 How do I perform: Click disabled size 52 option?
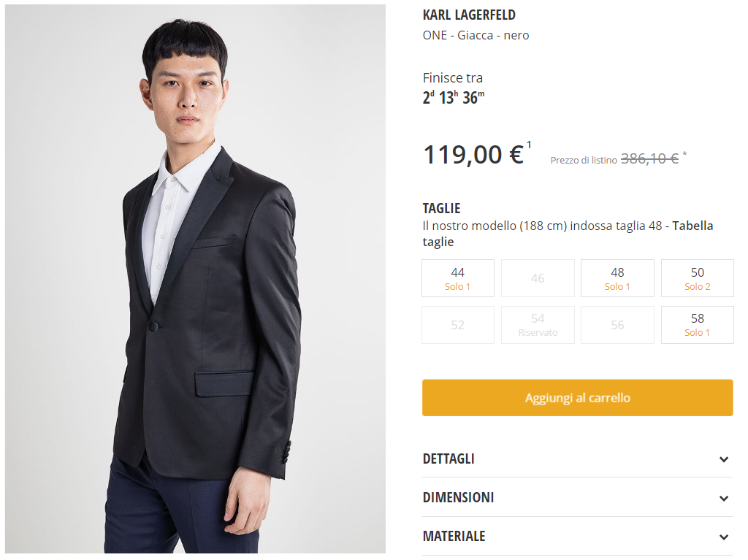[458, 324]
